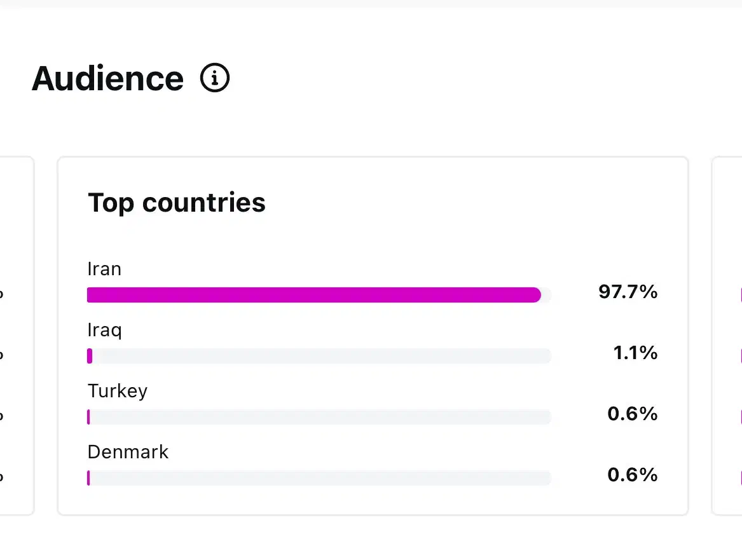Click the Audience section heading
This screenshot has height=560, width=742.
(107, 79)
